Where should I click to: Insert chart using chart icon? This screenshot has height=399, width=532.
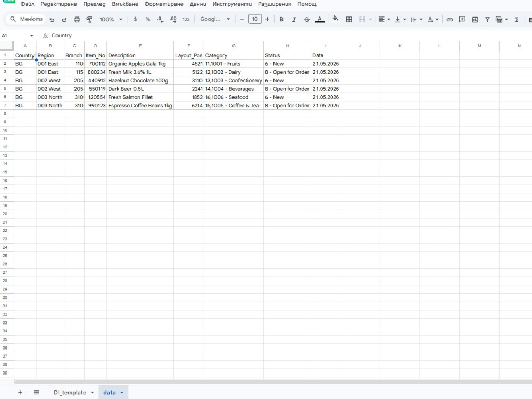pyautogui.click(x=475, y=19)
